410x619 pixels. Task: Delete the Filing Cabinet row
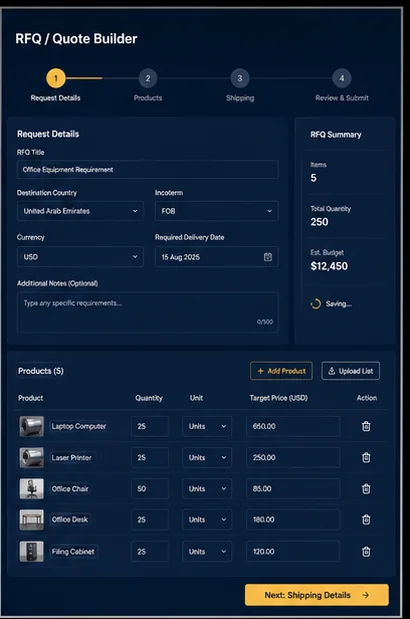pyautogui.click(x=366, y=551)
